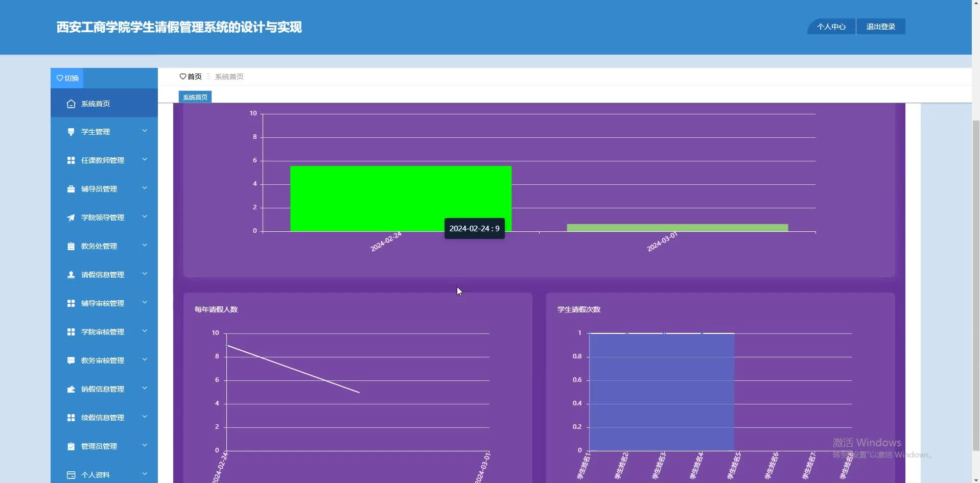980x483 pixels.
Task: Click the grid icon beside 辅导审核管理
Action: pos(71,303)
